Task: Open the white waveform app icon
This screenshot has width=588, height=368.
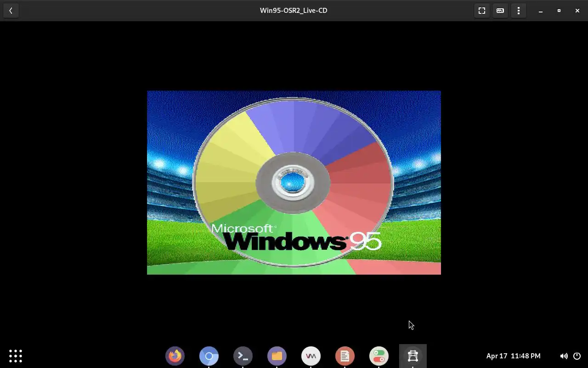Action: point(311,356)
